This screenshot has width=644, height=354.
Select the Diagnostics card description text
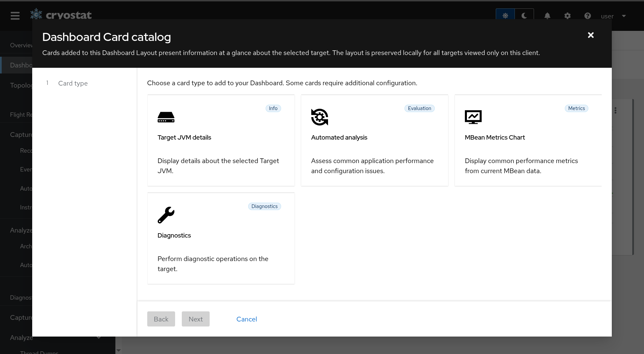[x=213, y=264]
